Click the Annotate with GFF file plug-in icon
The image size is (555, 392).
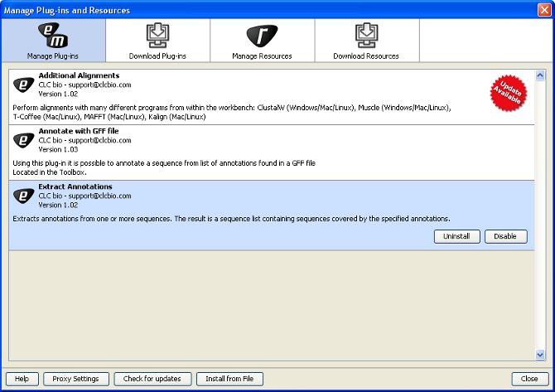point(24,140)
